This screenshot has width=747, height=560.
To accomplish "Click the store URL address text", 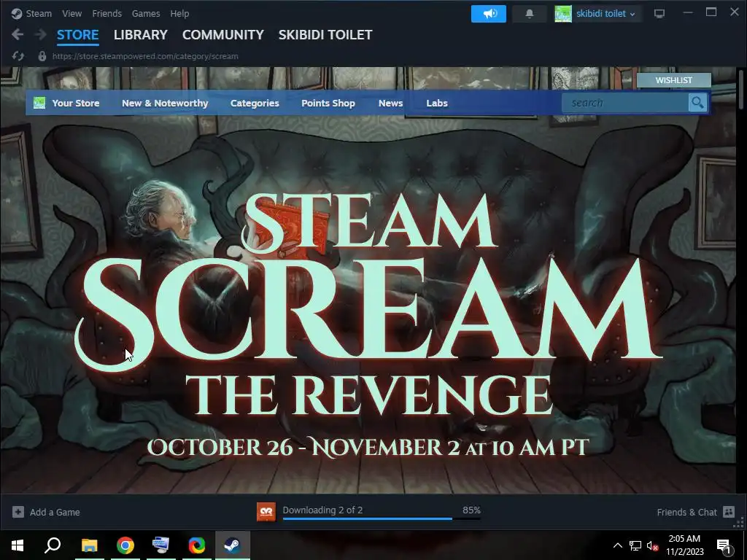I will pyautogui.click(x=145, y=56).
